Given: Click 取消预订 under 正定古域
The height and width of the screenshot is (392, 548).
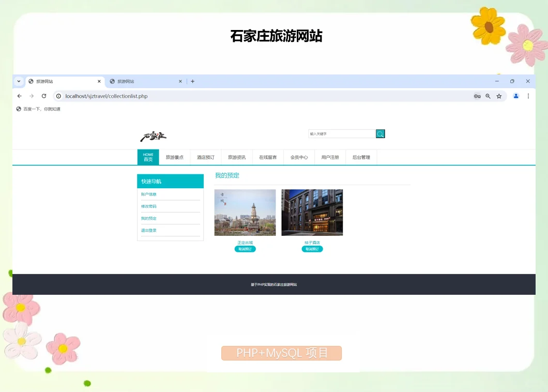Looking at the screenshot, I should (x=245, y=249).
